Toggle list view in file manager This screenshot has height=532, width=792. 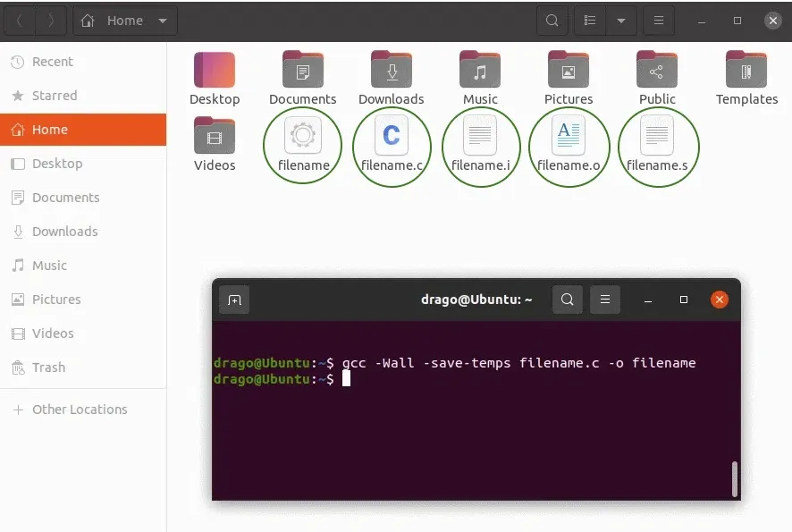589,21
